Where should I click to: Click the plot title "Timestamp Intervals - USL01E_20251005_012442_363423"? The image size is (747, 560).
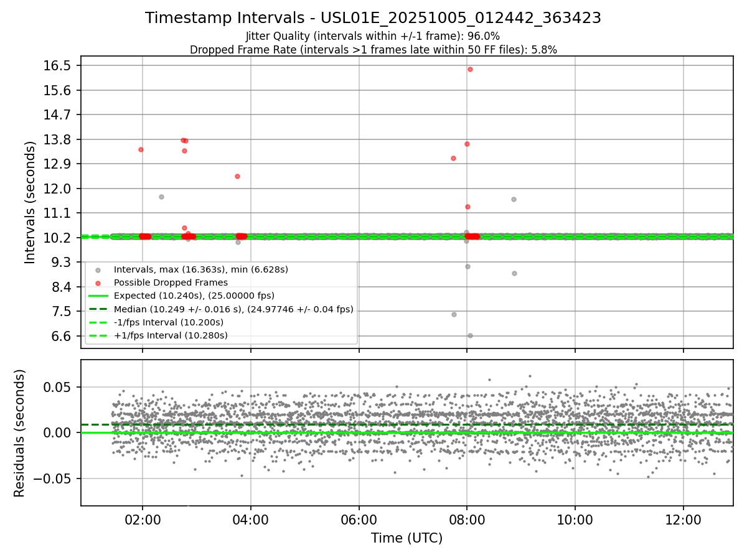(373, 18)
